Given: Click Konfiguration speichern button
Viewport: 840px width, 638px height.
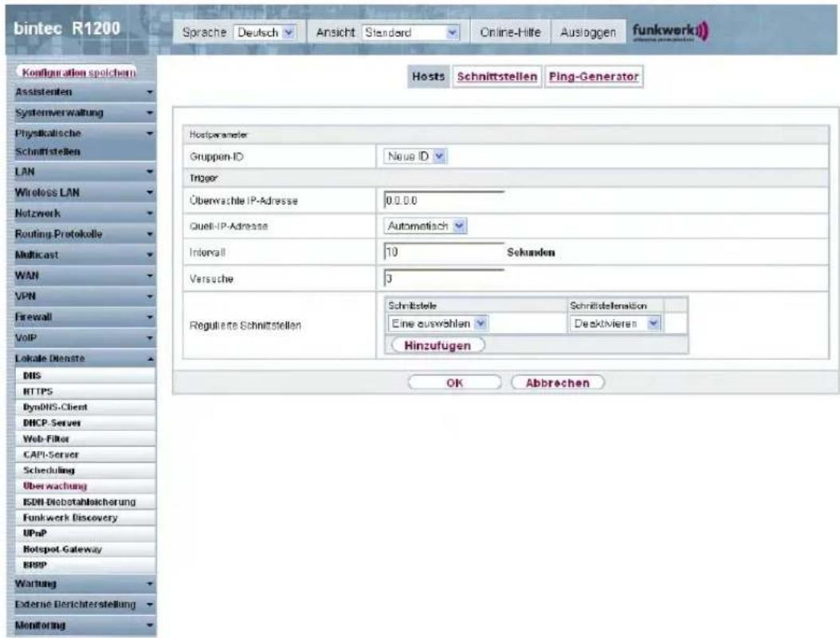Looking at the screenshot, I should [x=79, y=72].
